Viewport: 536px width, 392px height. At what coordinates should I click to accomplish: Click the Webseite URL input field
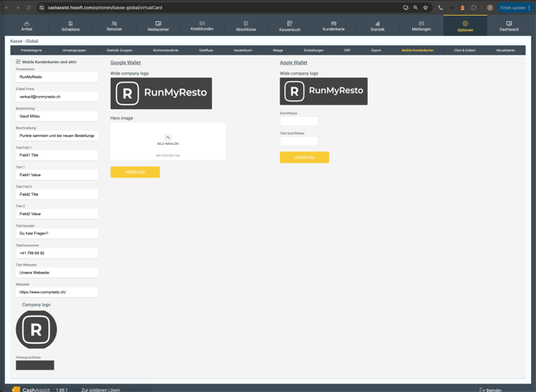click(x=57, y=292)
